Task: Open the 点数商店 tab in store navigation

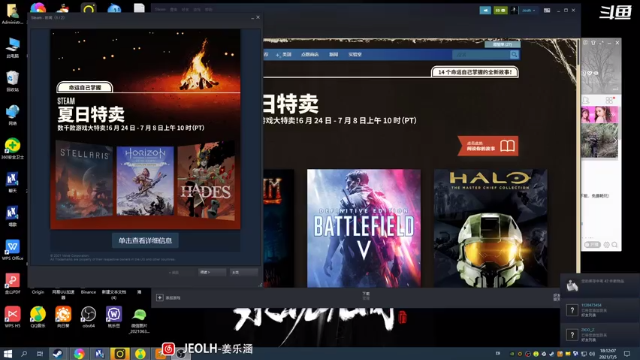Action: click(310, 54)
